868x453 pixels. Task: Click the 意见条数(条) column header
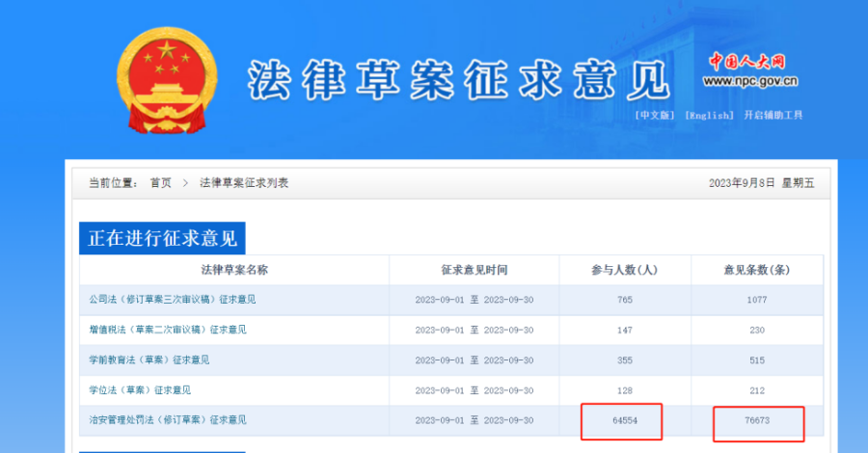click(x=757, y=270)
